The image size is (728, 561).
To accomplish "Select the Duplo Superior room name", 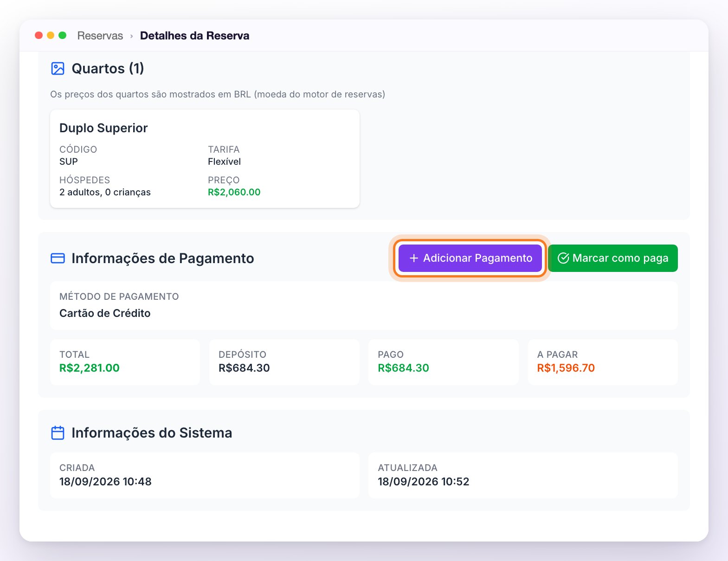I will [103, 128].
